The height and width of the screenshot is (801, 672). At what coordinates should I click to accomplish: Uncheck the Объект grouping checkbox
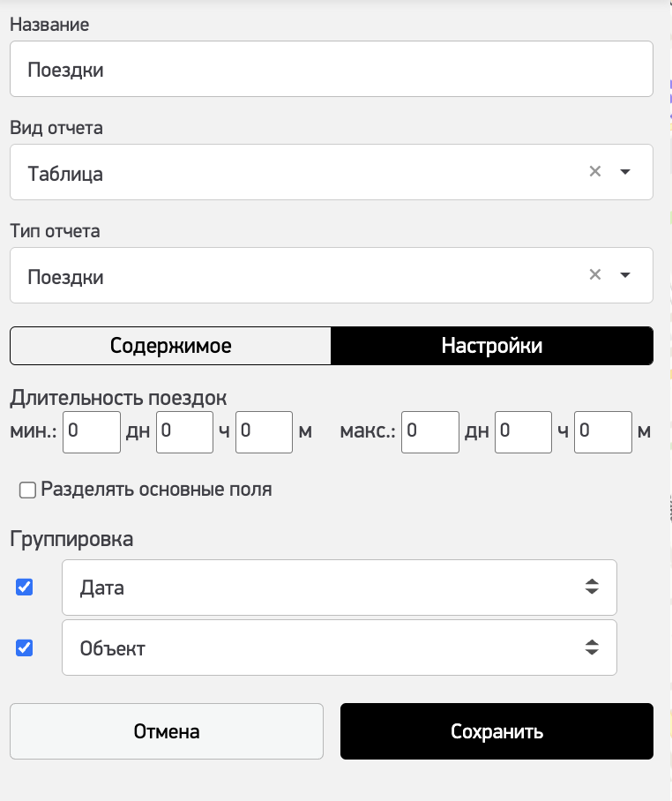click(25, 648)
